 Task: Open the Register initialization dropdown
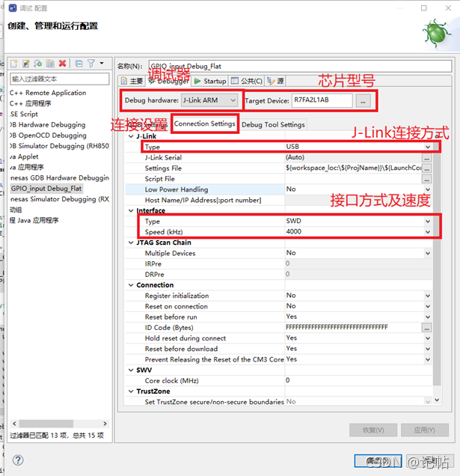(428, 296)
